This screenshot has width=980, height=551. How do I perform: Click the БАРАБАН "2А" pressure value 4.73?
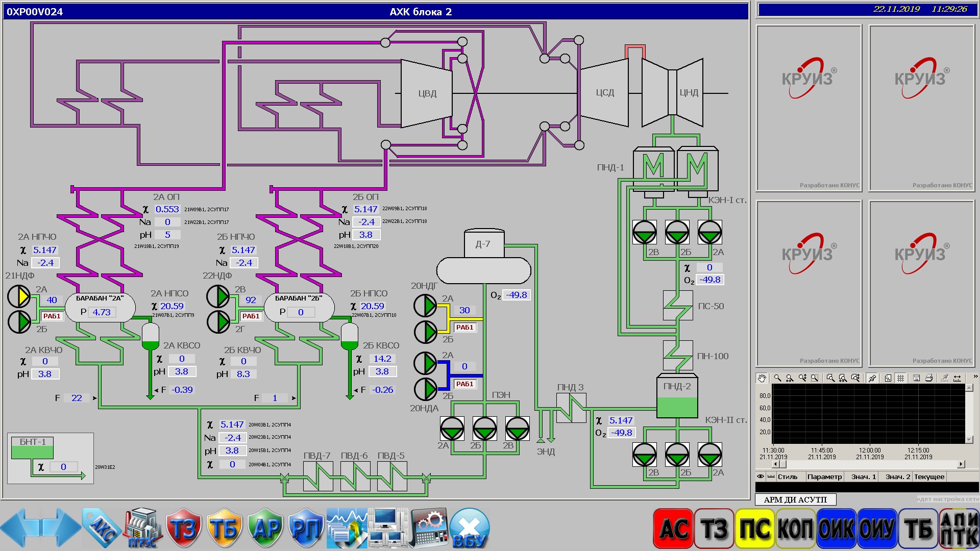(102, 312)
